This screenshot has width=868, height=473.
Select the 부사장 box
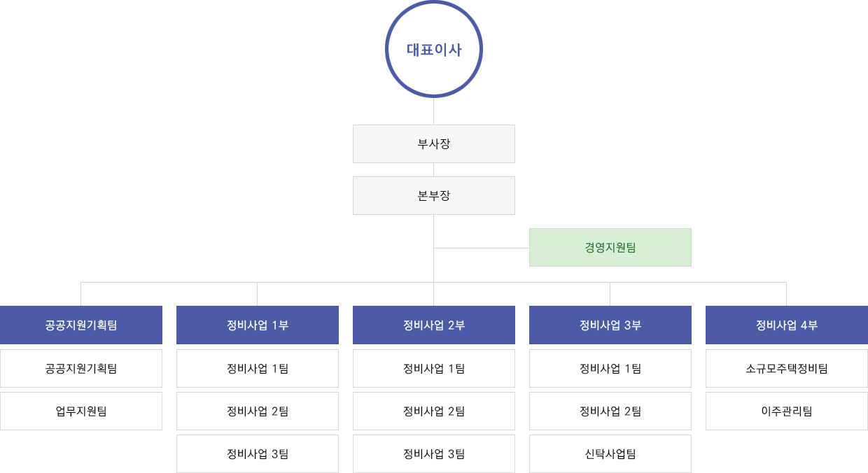434,143
